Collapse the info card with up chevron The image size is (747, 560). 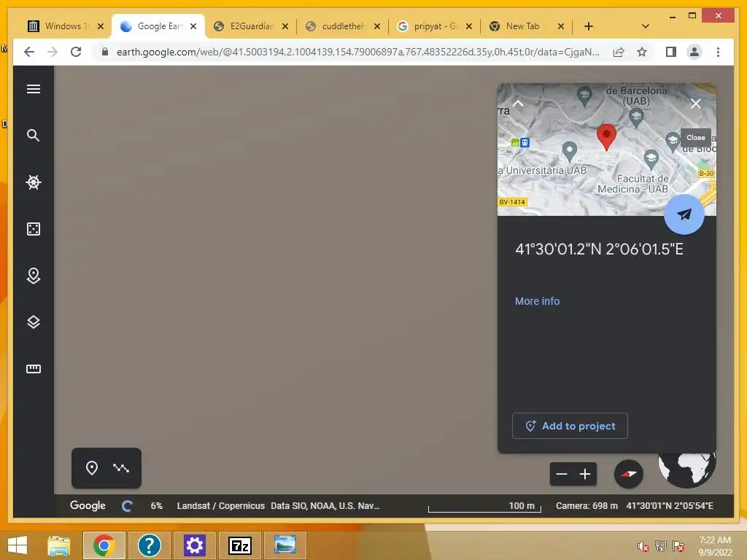point(518,104)
